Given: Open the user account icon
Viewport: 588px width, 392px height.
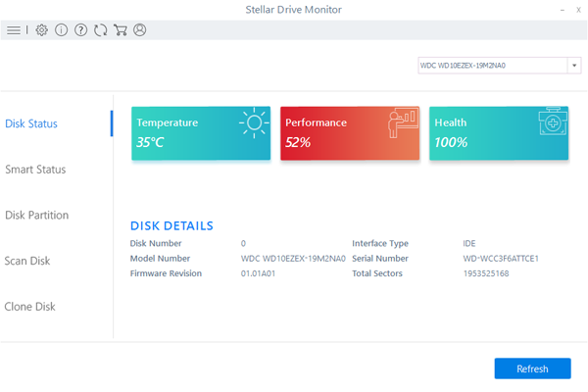Looking at the screenshot, I should 139,30.
